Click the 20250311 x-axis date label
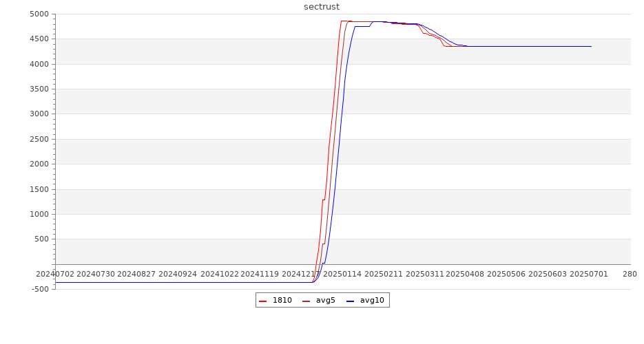Viewport: 644px width, 344px height. tap(424, 274)
